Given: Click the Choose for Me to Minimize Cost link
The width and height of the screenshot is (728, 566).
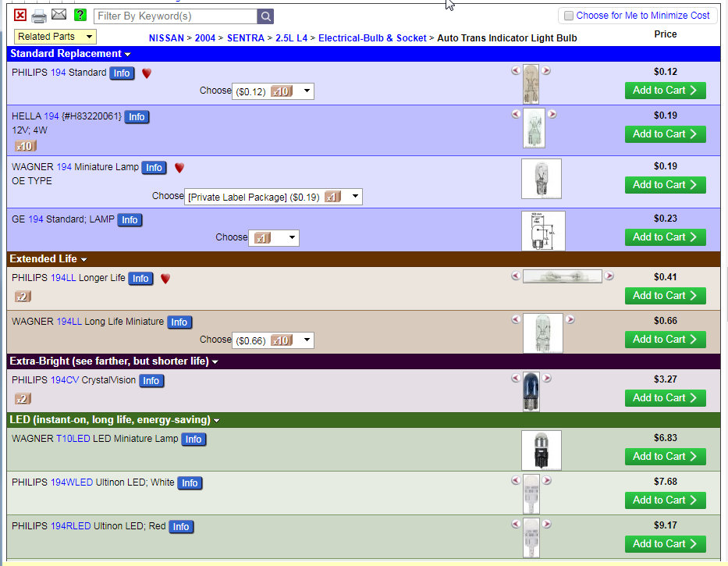Looking at the screenshot, I should coord(643,16).
